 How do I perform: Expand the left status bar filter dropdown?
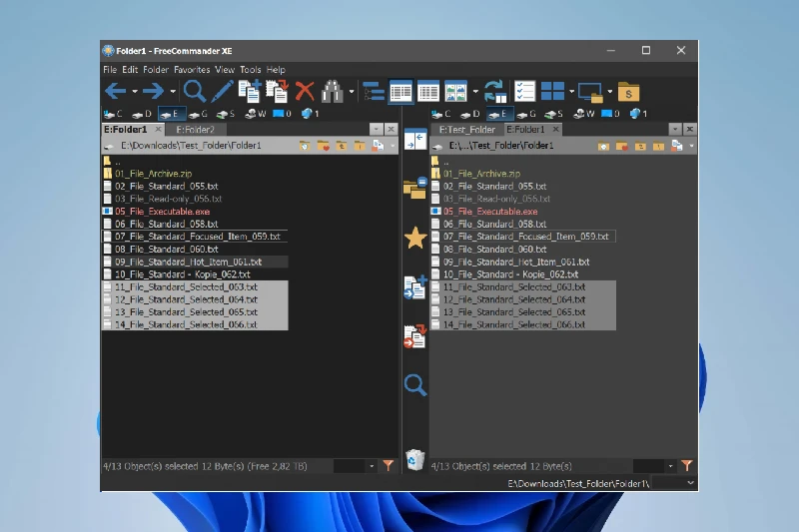pos(372,466)
